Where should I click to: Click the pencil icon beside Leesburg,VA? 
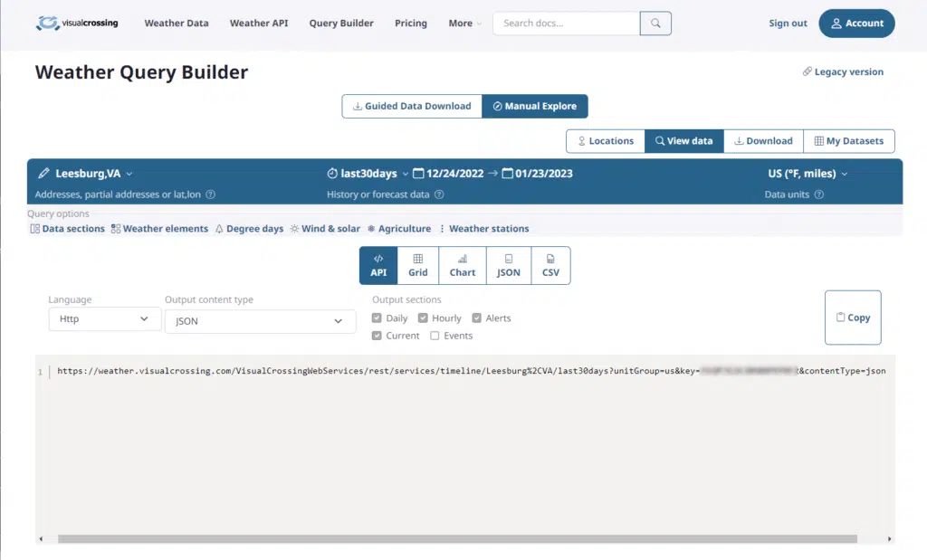coord(43,174)
